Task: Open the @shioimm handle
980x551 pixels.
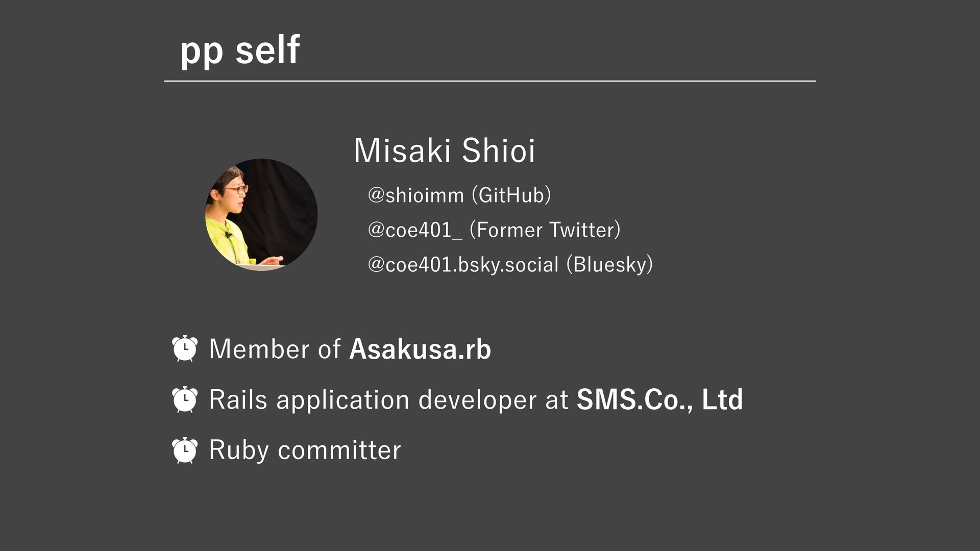Action: pyautogui.click(x=415, y=195)
